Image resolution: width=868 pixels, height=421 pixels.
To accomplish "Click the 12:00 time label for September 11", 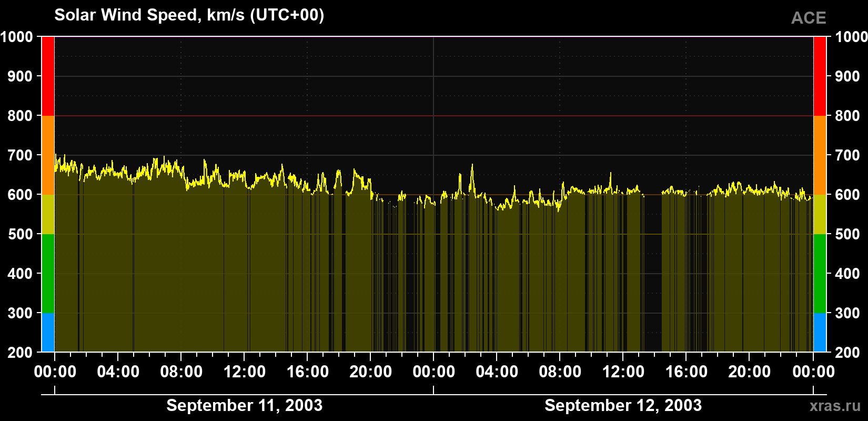I will tap(244, 372).
